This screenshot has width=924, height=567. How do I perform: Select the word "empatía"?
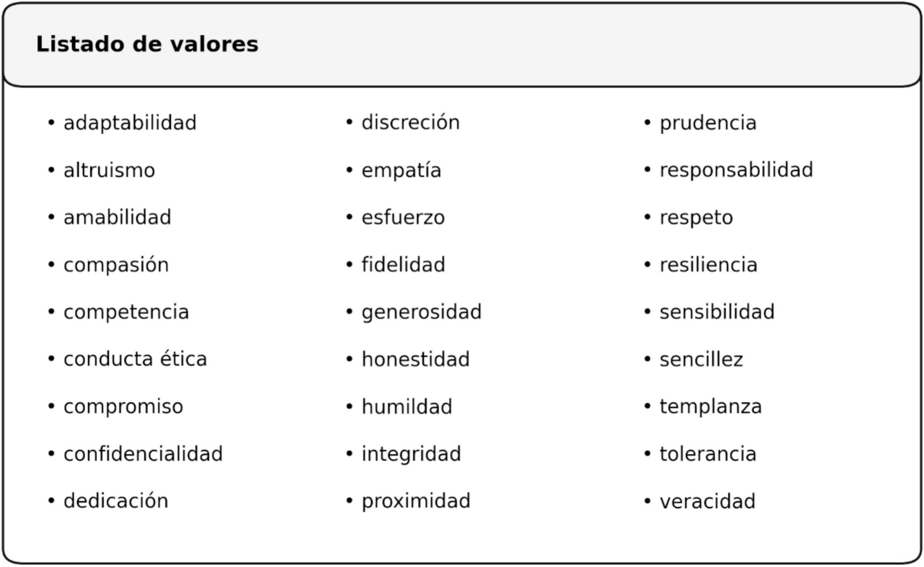[x=401, y=171]
